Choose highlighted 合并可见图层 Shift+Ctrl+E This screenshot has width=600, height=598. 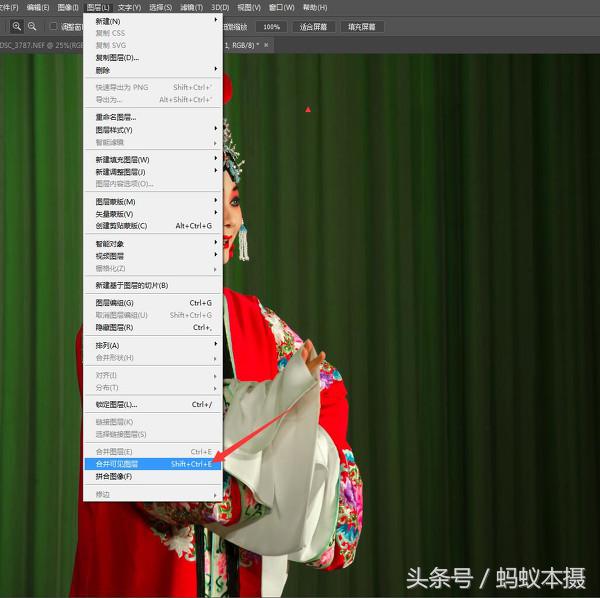click(153, 464)
